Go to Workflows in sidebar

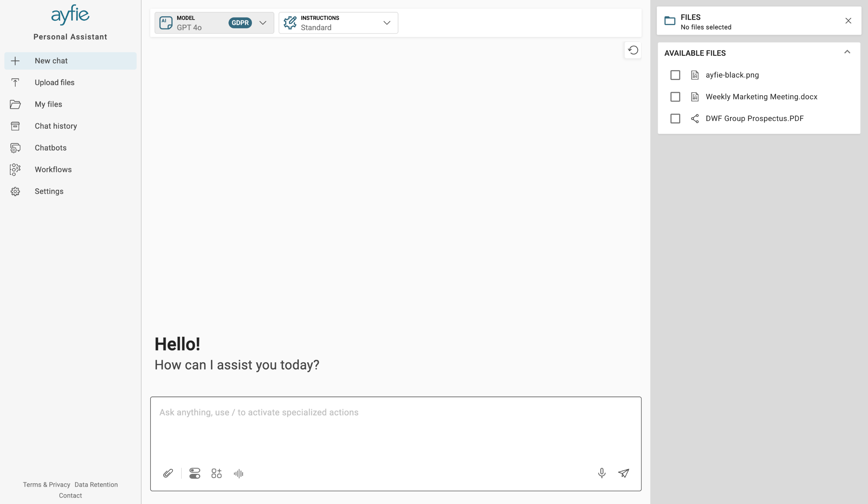pyautogui.click(x=53, y=169)
